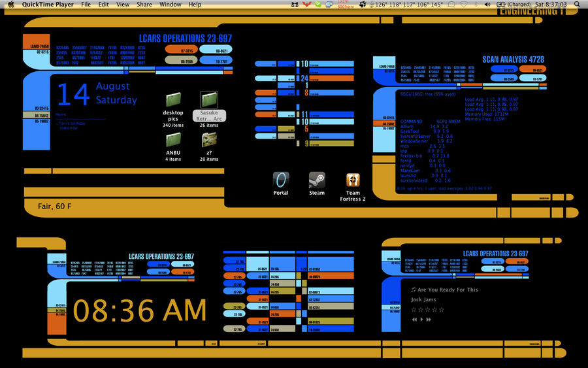Viewport: 588px width, 368px height.
Task: Click the red fan rpm reading in menu bar
Action: (x=346, y=5)
